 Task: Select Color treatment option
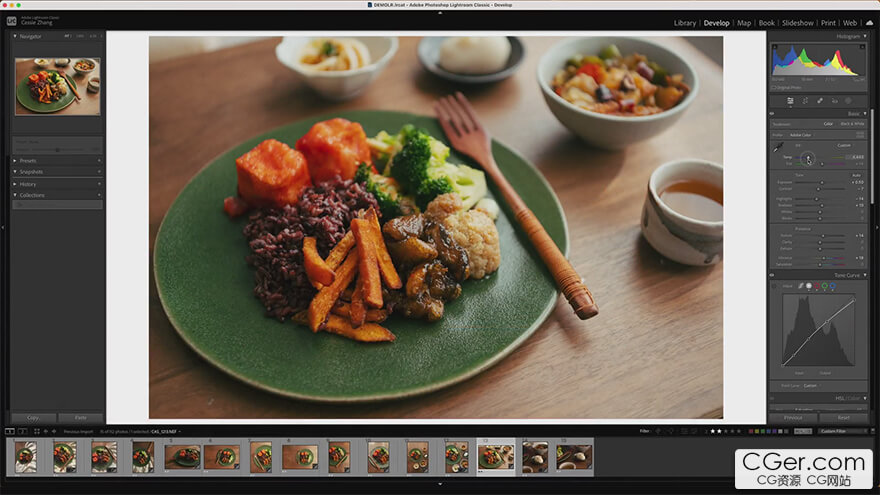pos(828,124)
